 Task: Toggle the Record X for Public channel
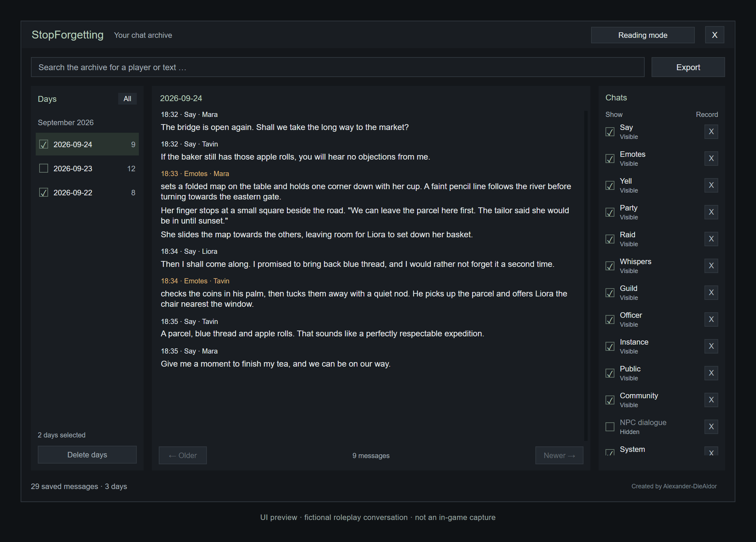pyautogui.click(x=711, y=373)
